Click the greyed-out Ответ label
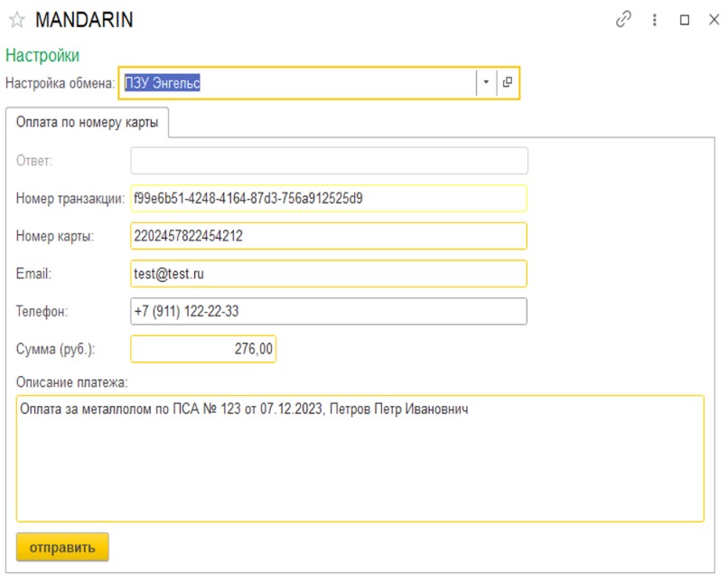The image size is (728, 583). (x=34, y=161)
